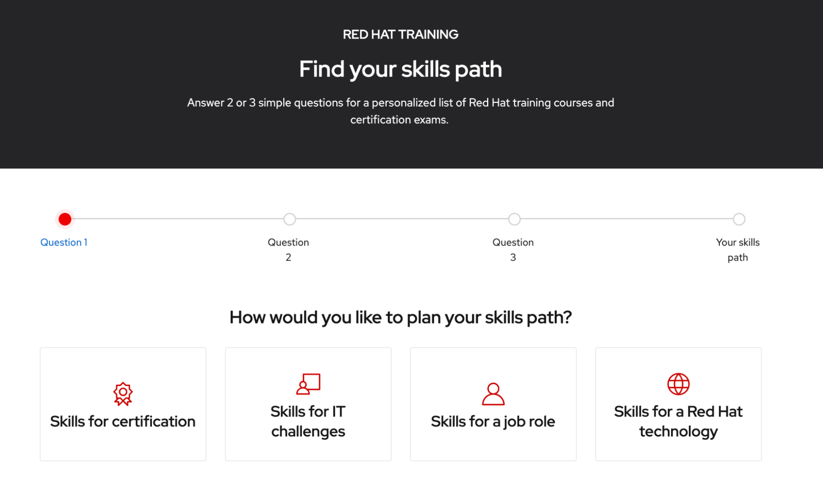This screenshot has height=504, width=823.
Task: Click the job role person icon
Action: [493, 394]
